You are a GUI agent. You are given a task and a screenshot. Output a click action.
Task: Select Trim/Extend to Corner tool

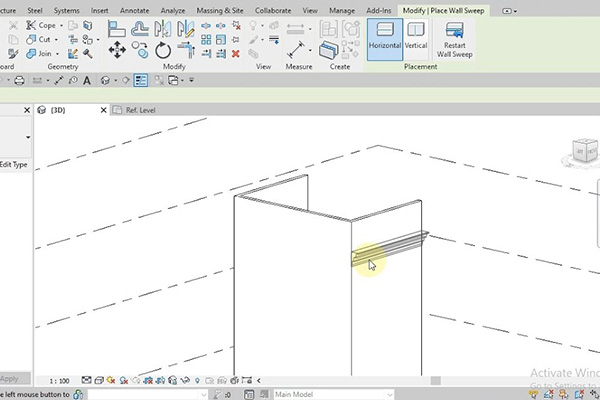click(186, 50)
